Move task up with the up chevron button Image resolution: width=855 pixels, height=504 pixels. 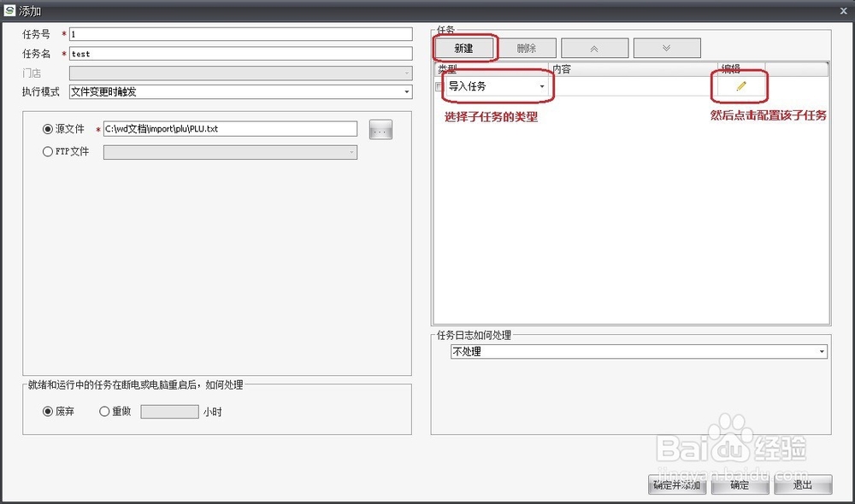(594, 49)
